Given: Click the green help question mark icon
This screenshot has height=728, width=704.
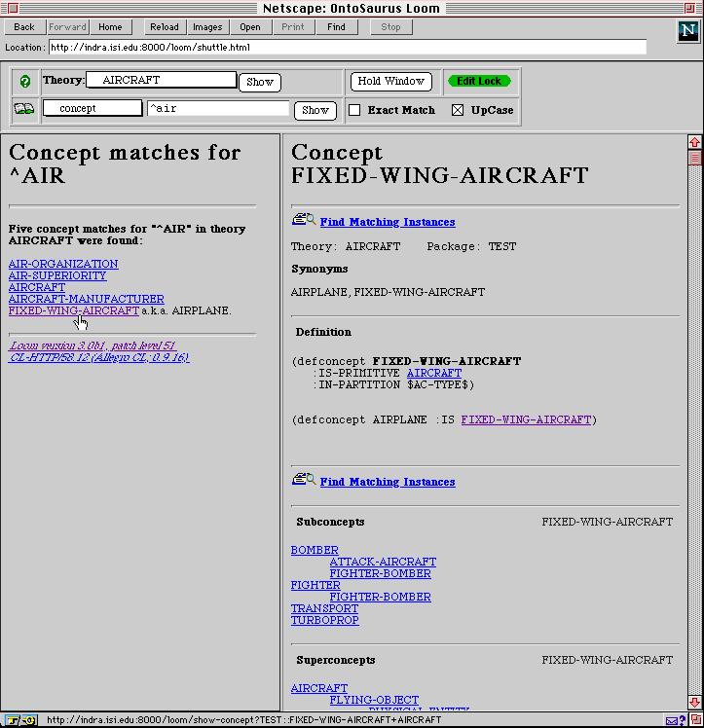Looking at the screenshot, I should click(25, 82).
